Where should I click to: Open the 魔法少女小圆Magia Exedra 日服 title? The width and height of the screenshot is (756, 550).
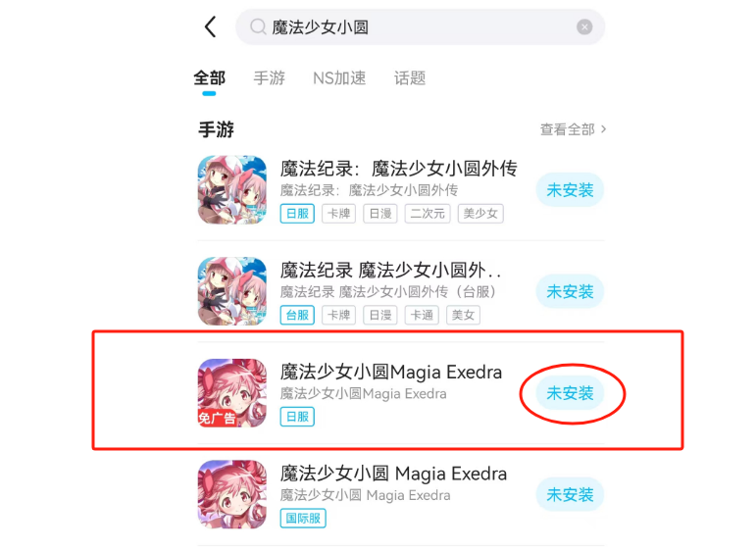[x=391, y=373]
